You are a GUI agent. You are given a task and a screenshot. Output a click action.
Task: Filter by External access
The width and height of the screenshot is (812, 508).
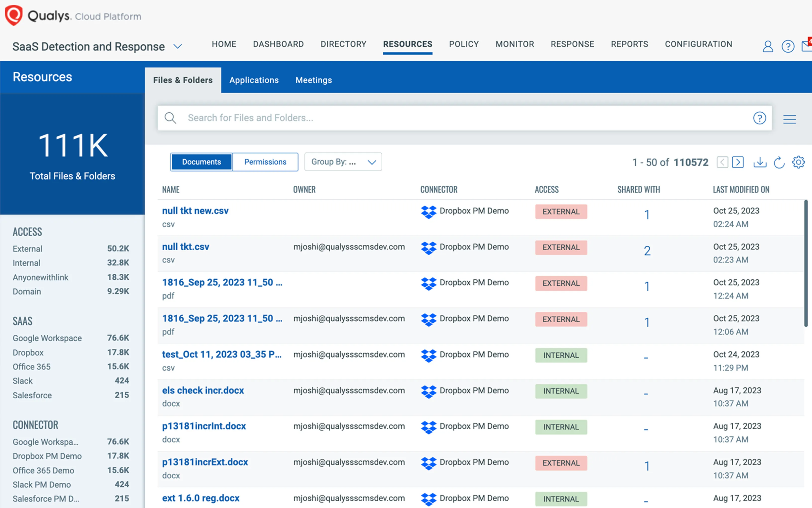click(28, 249)
